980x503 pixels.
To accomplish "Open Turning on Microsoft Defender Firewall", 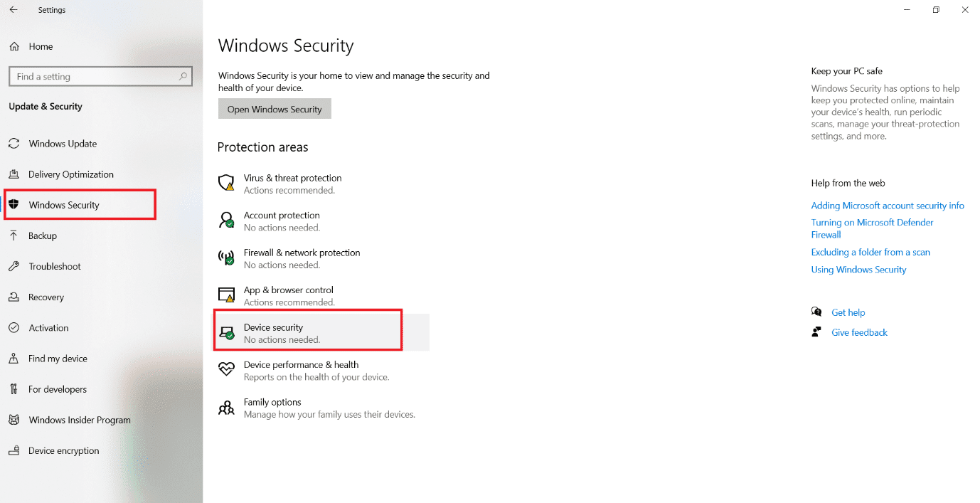I will pyautogui.click(x=872, y=222).
